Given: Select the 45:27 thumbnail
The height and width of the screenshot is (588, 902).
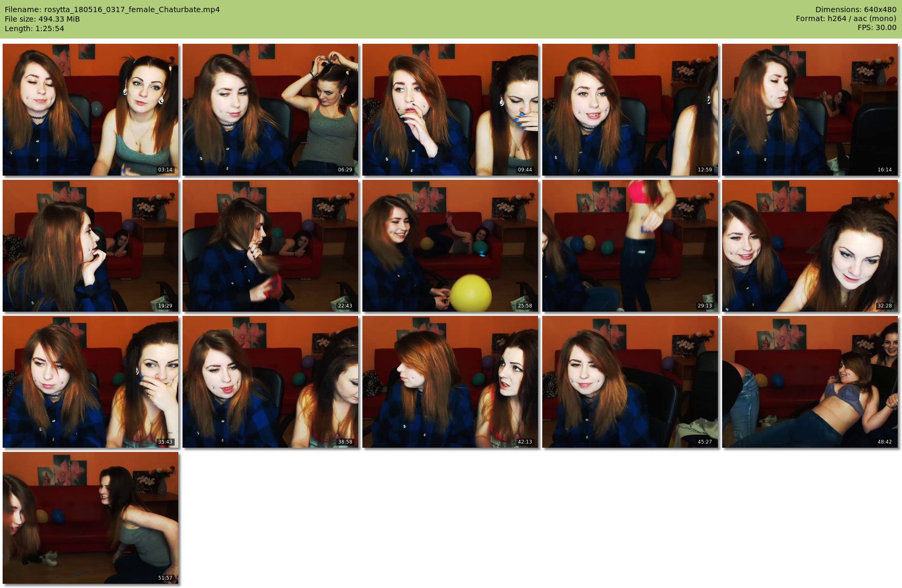Looking at the screenshot, I should point(630,382).
